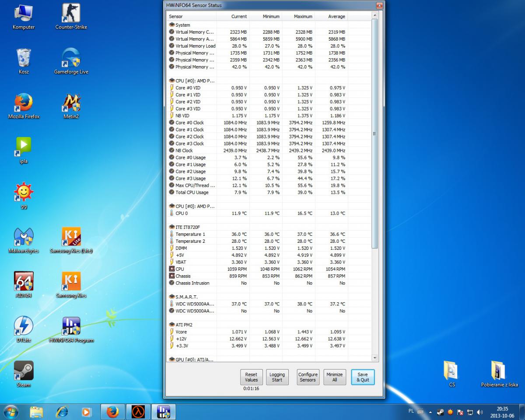
Task: Open the Komputer desktop icon
Action: [24, 17]
